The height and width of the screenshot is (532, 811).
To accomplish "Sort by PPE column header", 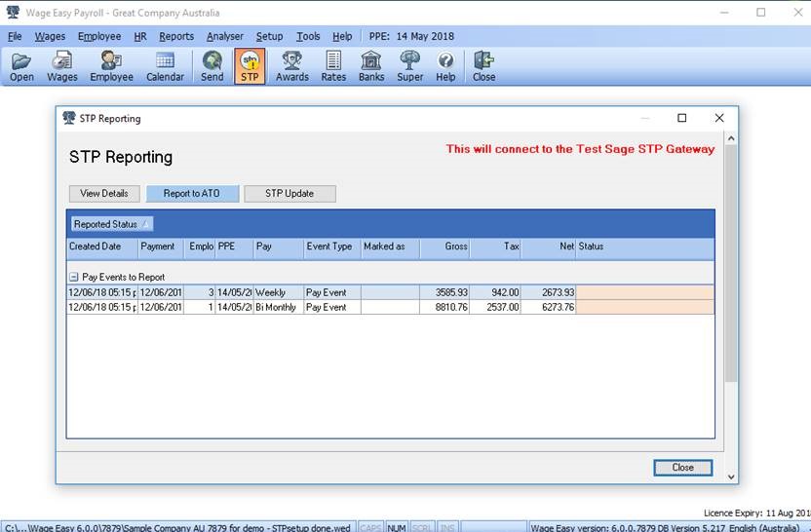I will [x=234, y=247].
